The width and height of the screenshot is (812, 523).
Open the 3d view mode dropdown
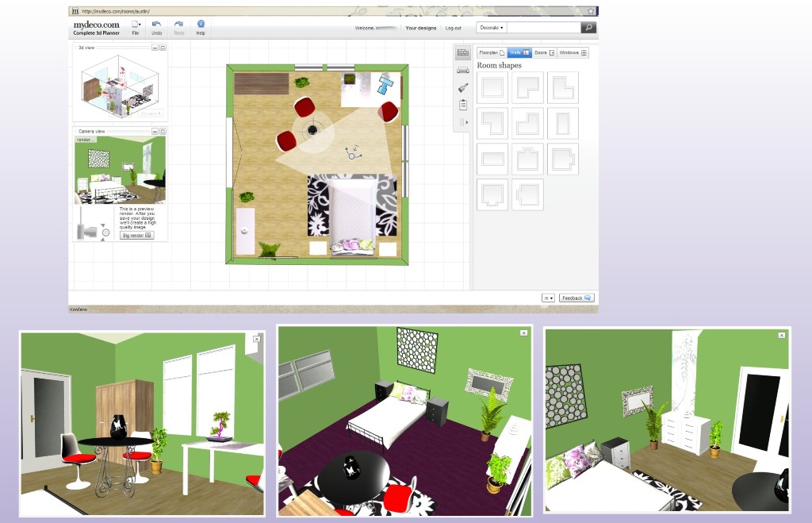point(151,113)
